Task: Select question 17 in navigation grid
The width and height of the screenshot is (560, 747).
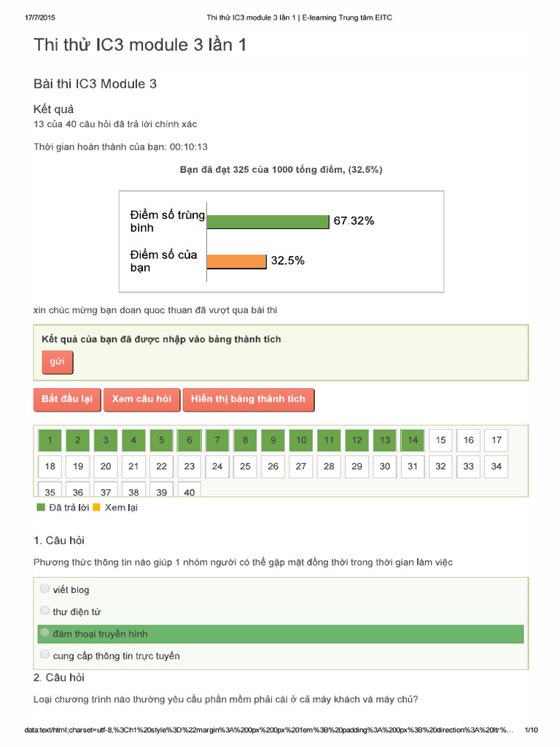Action: 496,440
